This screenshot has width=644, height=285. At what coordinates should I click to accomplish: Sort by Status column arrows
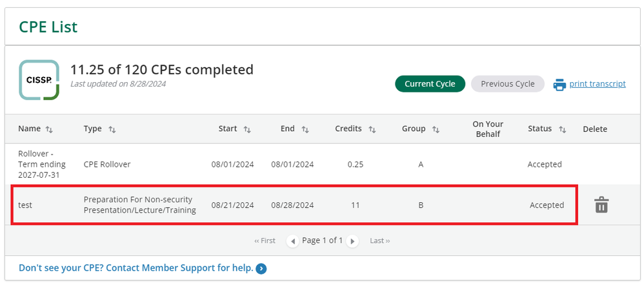coord(562,129)
